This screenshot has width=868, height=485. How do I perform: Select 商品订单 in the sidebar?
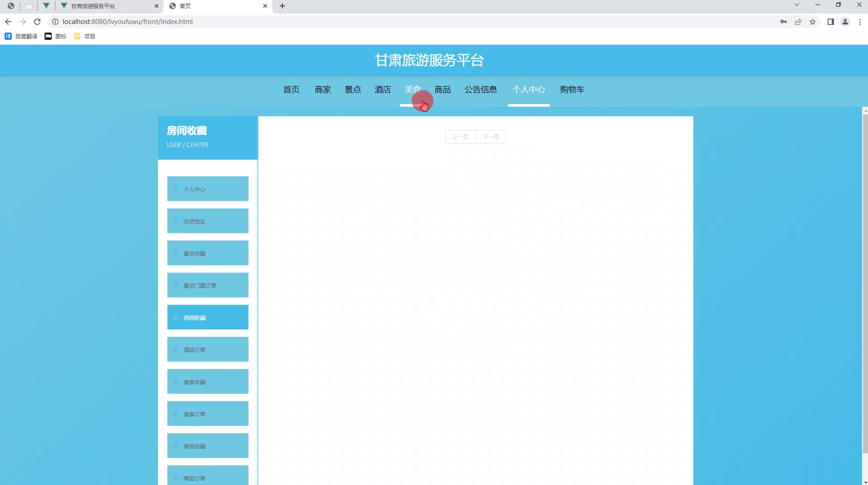pos(208,475)
